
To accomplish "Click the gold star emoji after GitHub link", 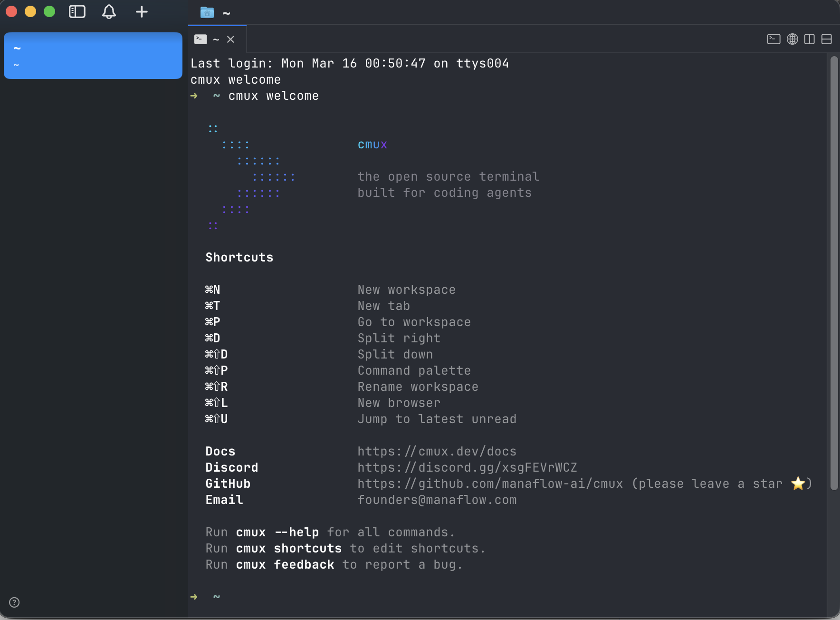I will pyautogui.click(x=798, y=484).
